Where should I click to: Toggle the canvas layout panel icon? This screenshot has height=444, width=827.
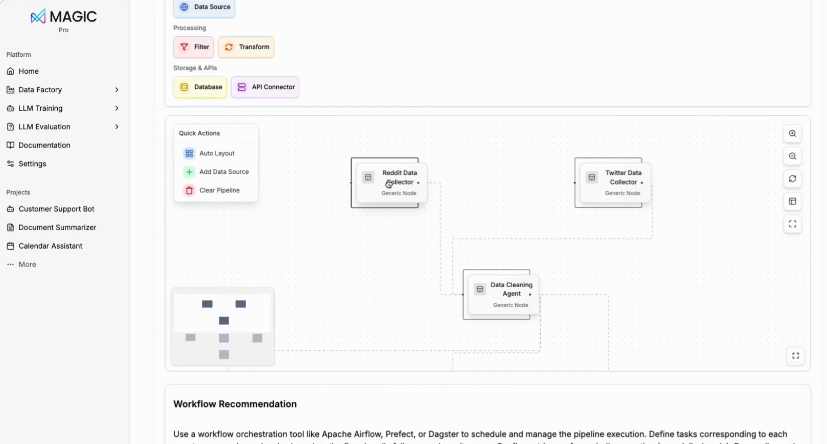pos(792,201)
